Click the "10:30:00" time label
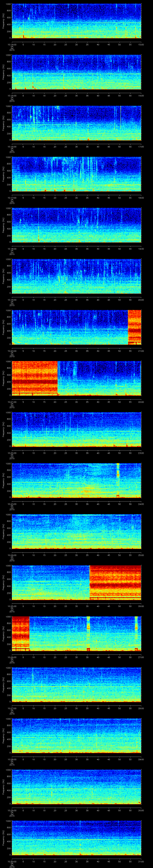The height and width of the screenshot is (868, 153). coord(12,861)
